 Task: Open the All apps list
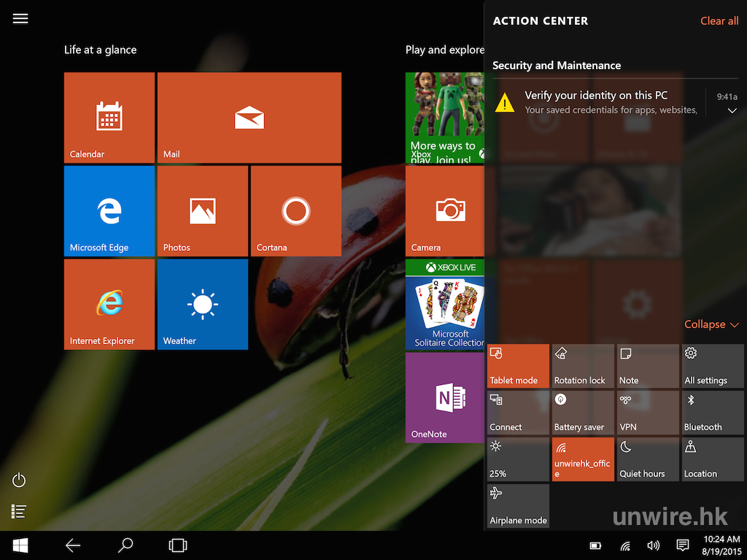coord(20,512)
